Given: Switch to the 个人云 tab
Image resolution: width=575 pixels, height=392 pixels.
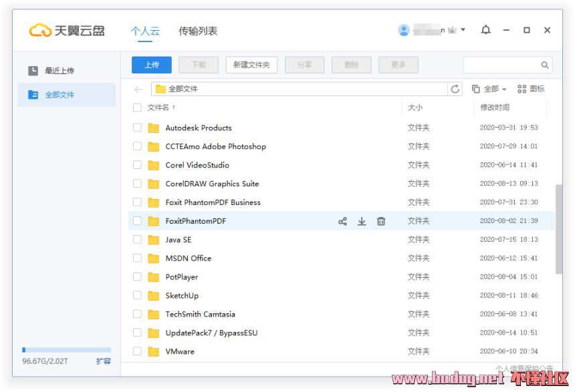Looking at the screenshot, I should tap(145, 31).
